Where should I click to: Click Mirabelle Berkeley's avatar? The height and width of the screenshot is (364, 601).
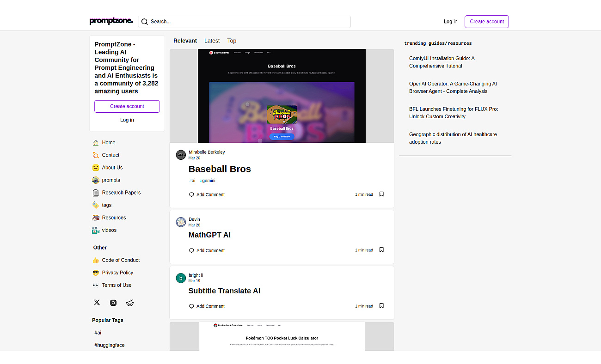point(181,155)
